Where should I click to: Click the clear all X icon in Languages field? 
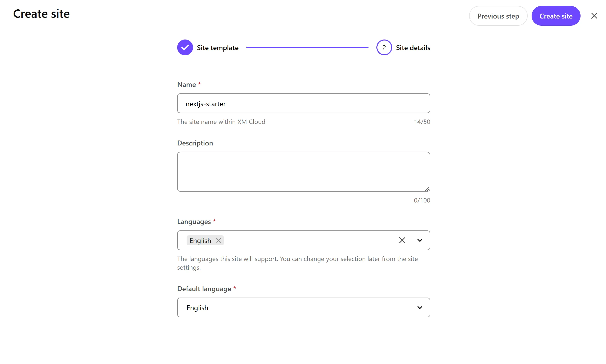coord(402,240)
